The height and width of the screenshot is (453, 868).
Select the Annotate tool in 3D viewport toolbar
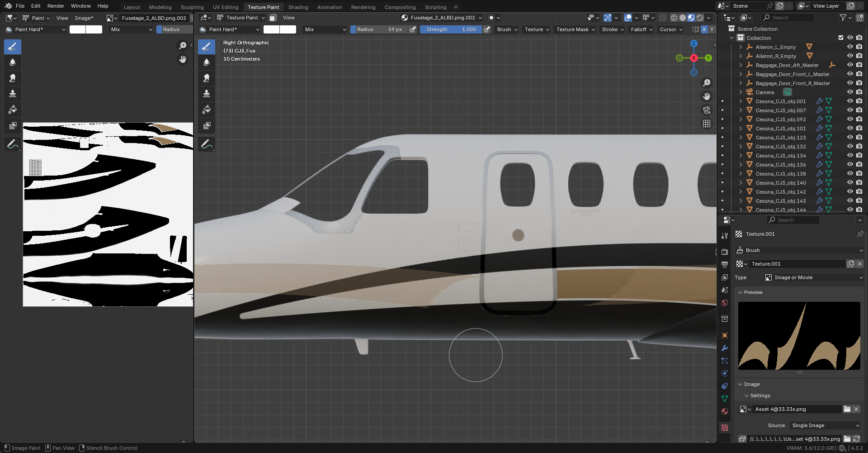[x=207, y=144]
